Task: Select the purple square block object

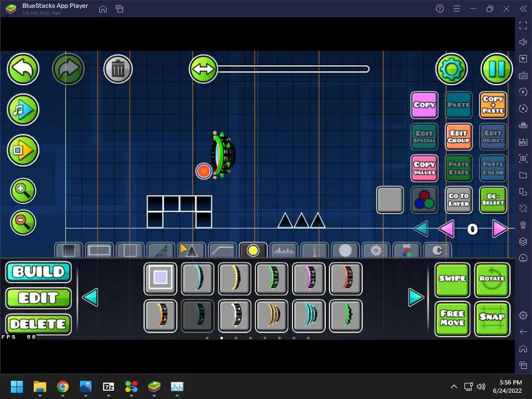Action: (x=160, y=278)
